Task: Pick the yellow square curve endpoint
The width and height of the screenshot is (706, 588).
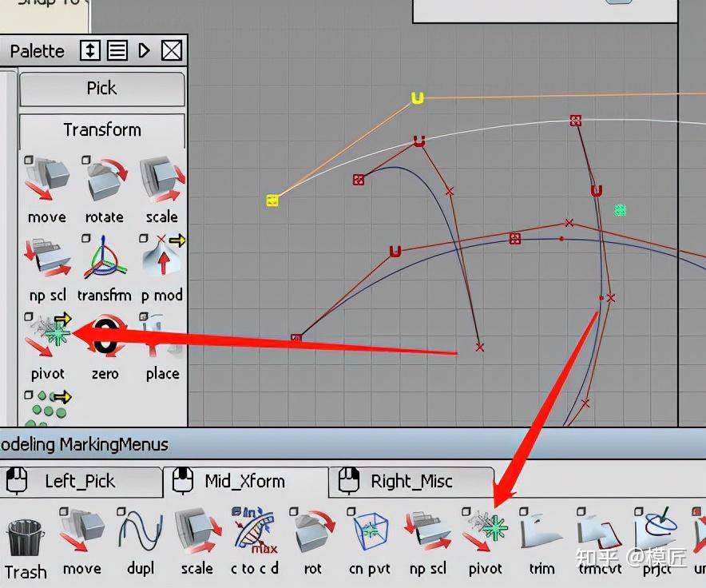Action: pyautogui.click(x=272, y=200)
